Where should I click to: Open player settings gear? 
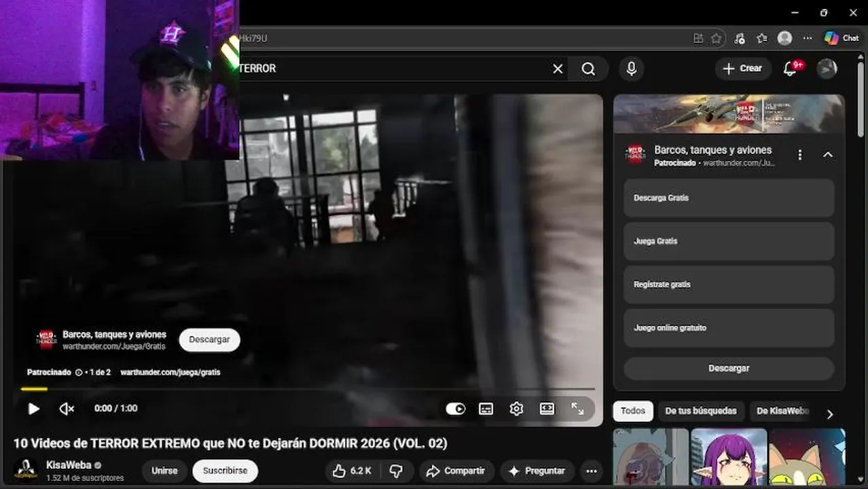point(516,408)
